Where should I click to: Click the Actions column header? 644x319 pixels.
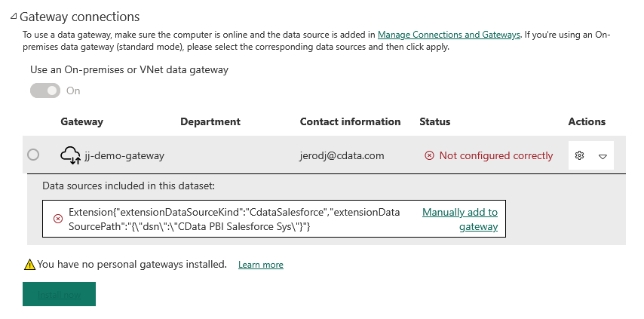(587, 121)
